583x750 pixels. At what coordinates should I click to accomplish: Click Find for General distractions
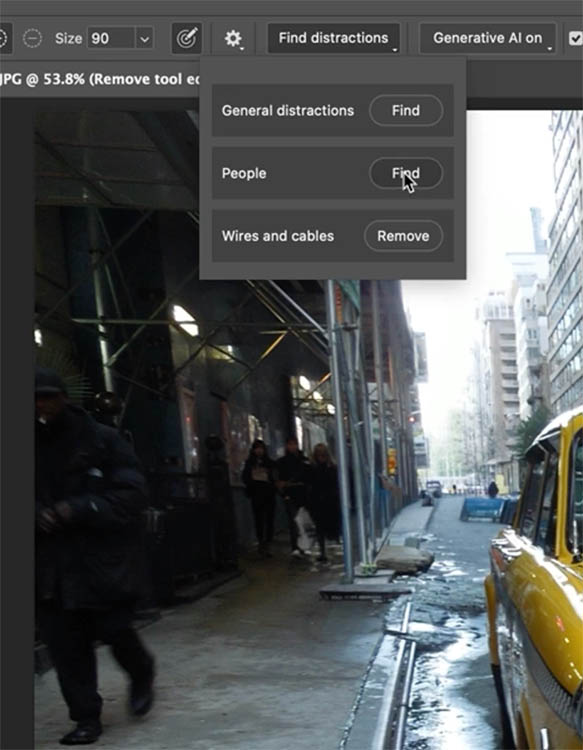tap(406, 110)
